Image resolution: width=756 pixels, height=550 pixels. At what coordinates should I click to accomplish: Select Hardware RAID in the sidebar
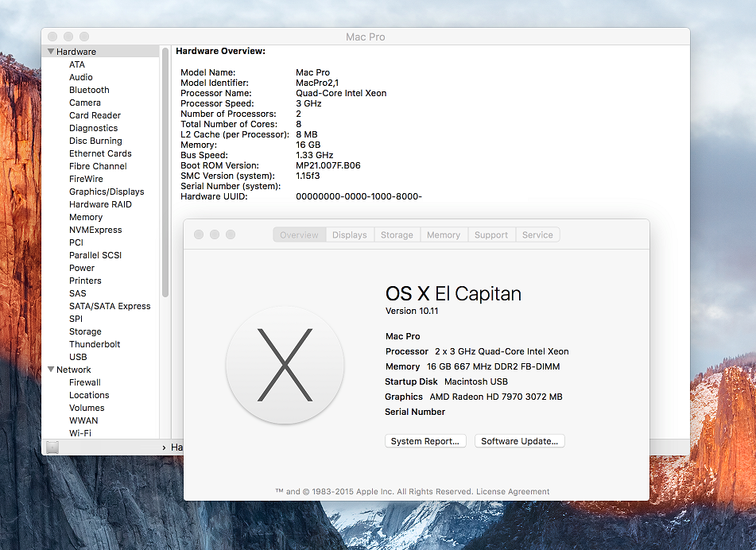[x=100, y=204]
